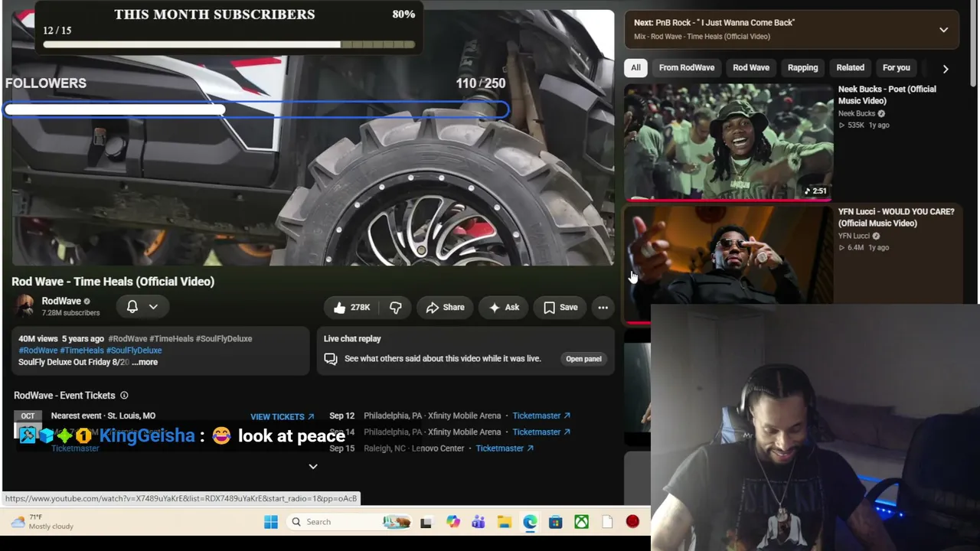Open Microsoft Store from the taskbar

click(556, 522)
